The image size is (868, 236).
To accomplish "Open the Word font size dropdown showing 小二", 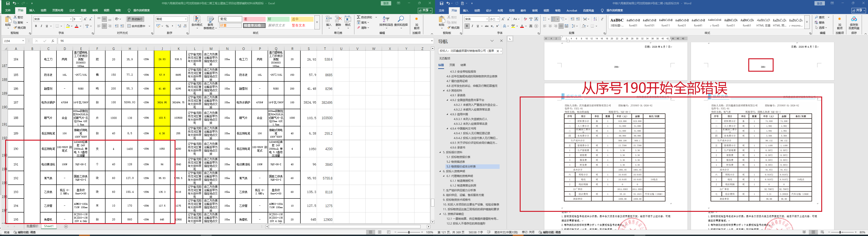I will (x=498, y=19).
